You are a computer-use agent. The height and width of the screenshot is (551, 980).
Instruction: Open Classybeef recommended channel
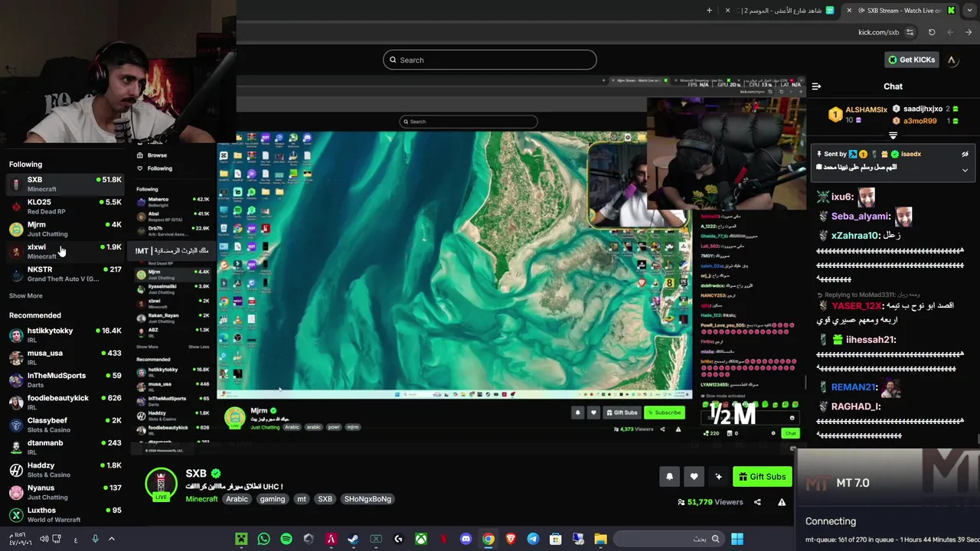coord(65,425)
